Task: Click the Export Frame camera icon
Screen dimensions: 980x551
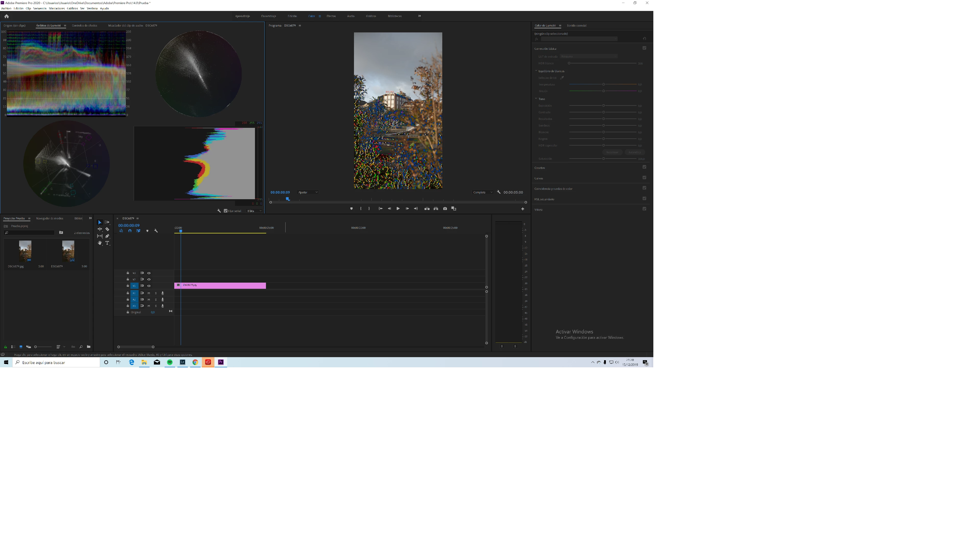Action: [x=445, y=208]
